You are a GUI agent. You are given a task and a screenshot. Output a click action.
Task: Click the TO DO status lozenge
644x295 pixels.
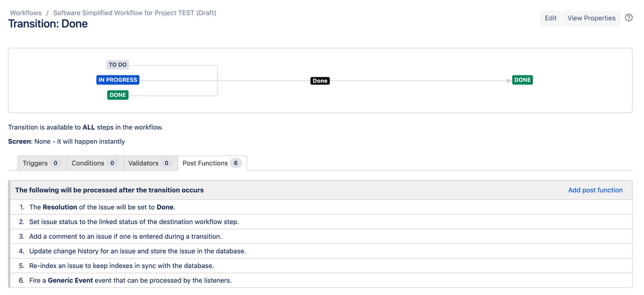coord(118,65)
